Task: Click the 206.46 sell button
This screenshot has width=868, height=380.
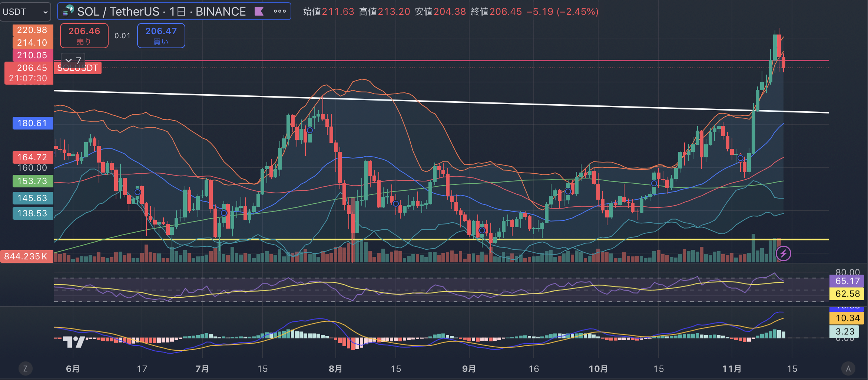Action: click(x=84, y=36)
